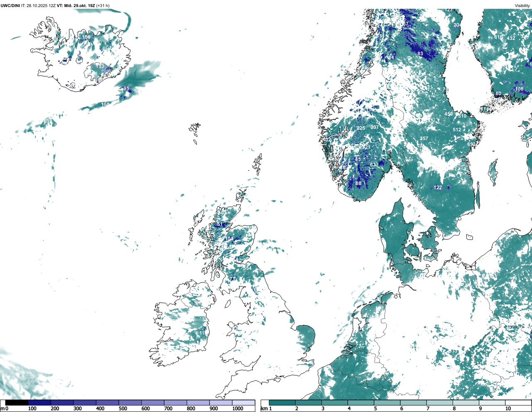Click the 600–700 m lavender legend swatch
532x412 pixels.
coord(153,402)
